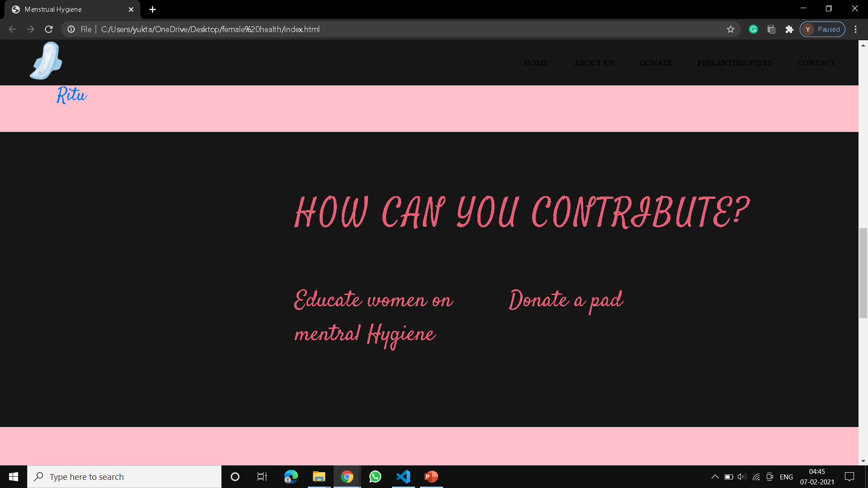Click the page vertical scrollbar thumb

pos(863,273)
